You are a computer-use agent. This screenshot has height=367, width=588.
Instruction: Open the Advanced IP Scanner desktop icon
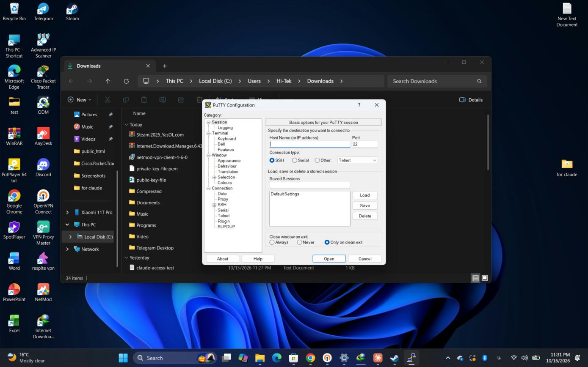pyautogui.click(x=43, y=46)
